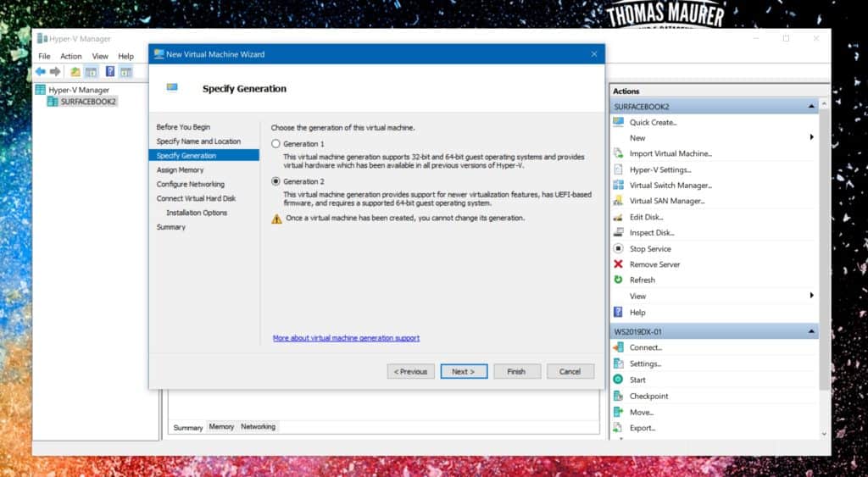Open the File menu in Hyper-V Manager
The height and width of the screenshot is (477, 868).
(44, 56)
